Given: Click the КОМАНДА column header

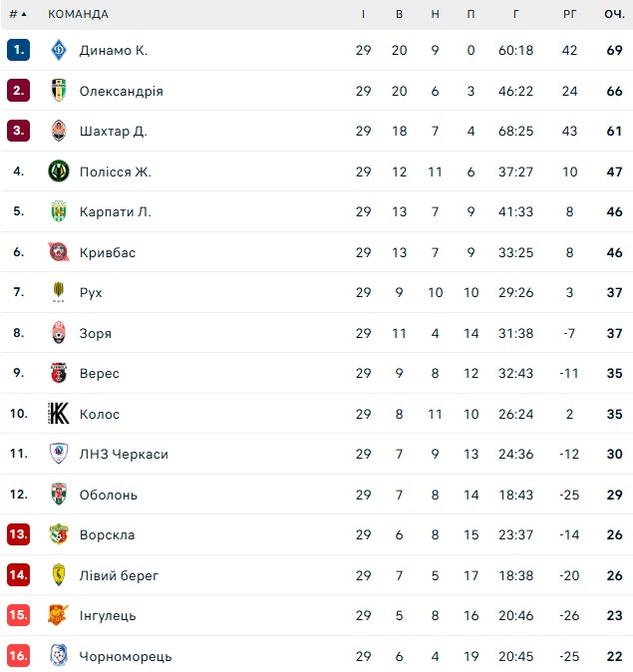Looking at the screenshot, I should tap(78, 14).
